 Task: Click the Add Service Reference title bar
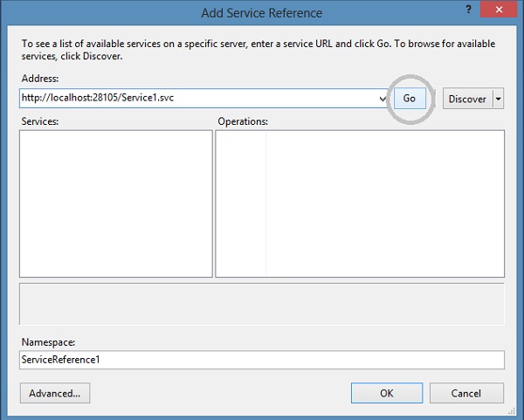tap(262, 13)
